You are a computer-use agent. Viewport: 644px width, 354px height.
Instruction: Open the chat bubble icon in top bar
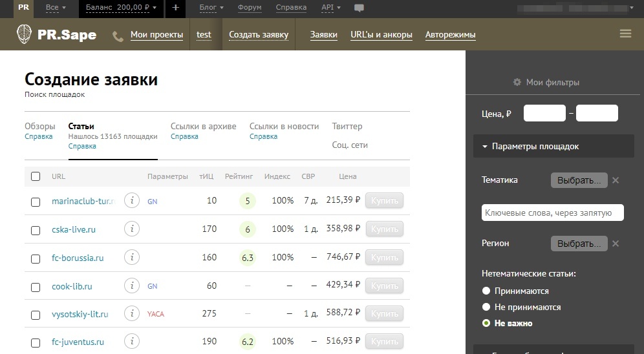(x=359, y=8)
